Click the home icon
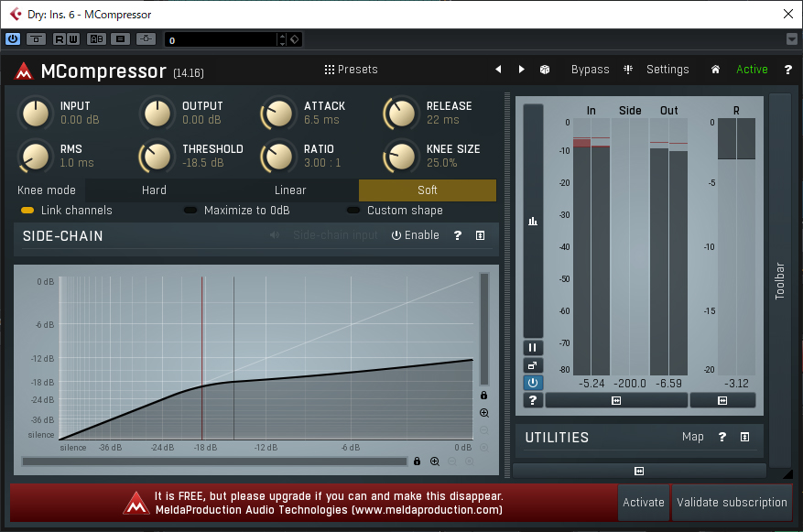 click(715, 69)
